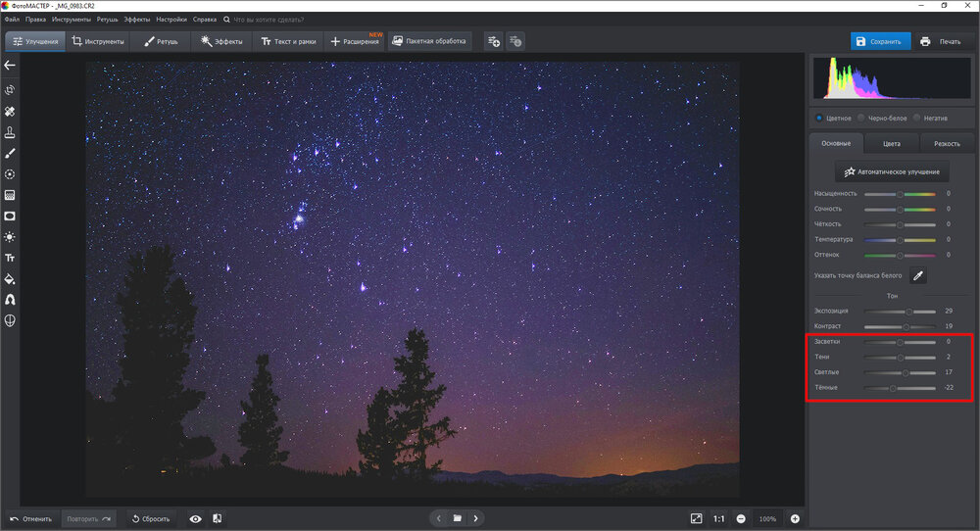The width and height of the screenshot is (980, 531).
Task: Click the back arrow in left sidebar
Action: tap(10, 66)
